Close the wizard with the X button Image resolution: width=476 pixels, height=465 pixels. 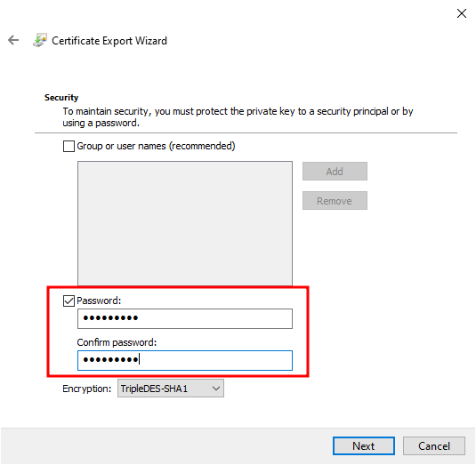click(x=462, y=13)
